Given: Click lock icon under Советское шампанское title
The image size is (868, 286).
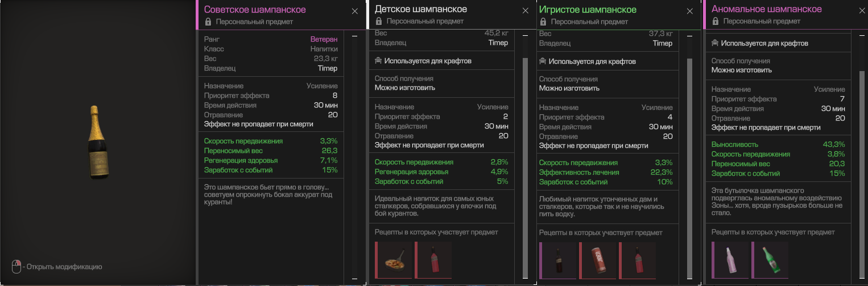Looking at the screenshot, I should (x=208, y=22).
